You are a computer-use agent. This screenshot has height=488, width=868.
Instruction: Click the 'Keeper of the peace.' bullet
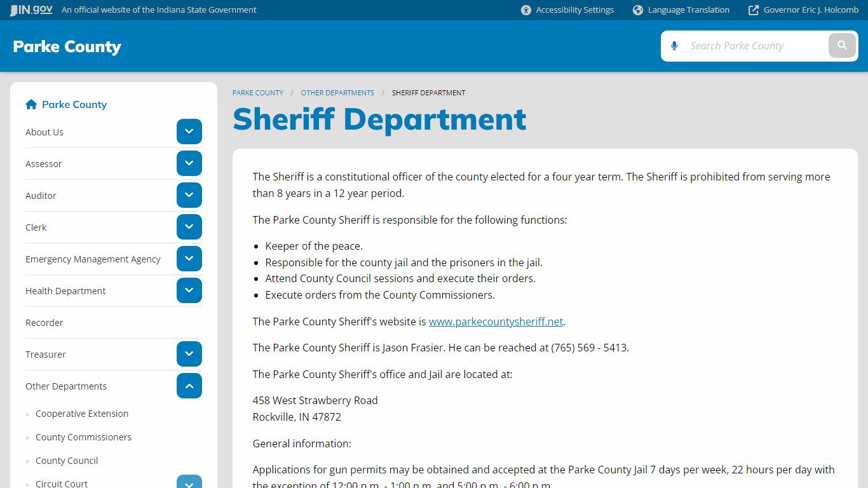[x=314, y=246]
